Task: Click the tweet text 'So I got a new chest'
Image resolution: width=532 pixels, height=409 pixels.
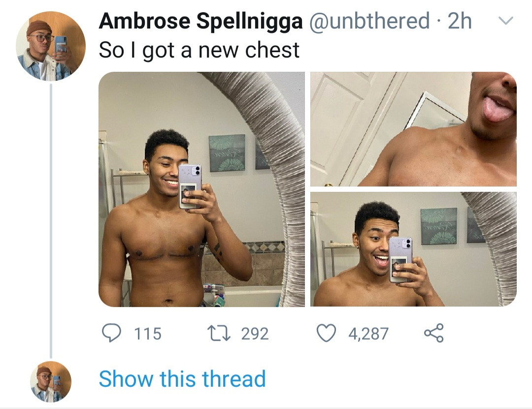Action: pos(199,50)
